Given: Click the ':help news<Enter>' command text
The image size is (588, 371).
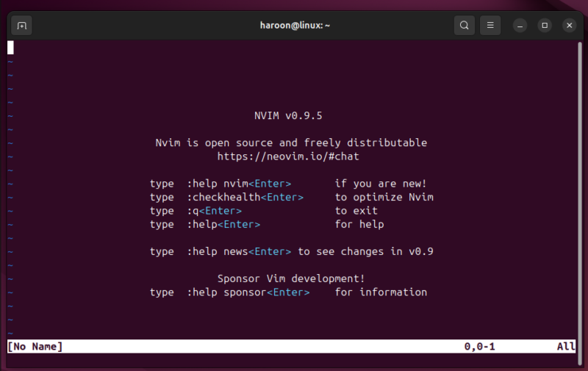Looking at the screenshot, I should (x=239, y=251).
